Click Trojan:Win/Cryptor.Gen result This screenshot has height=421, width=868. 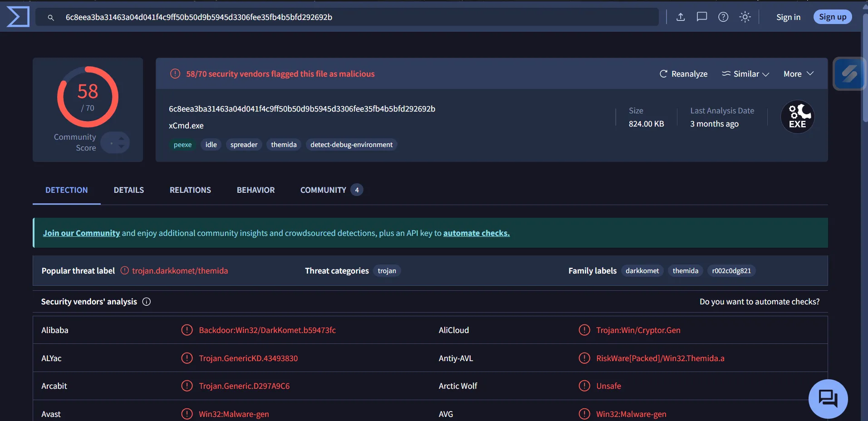pyautogui.click(x=638, y=330)
